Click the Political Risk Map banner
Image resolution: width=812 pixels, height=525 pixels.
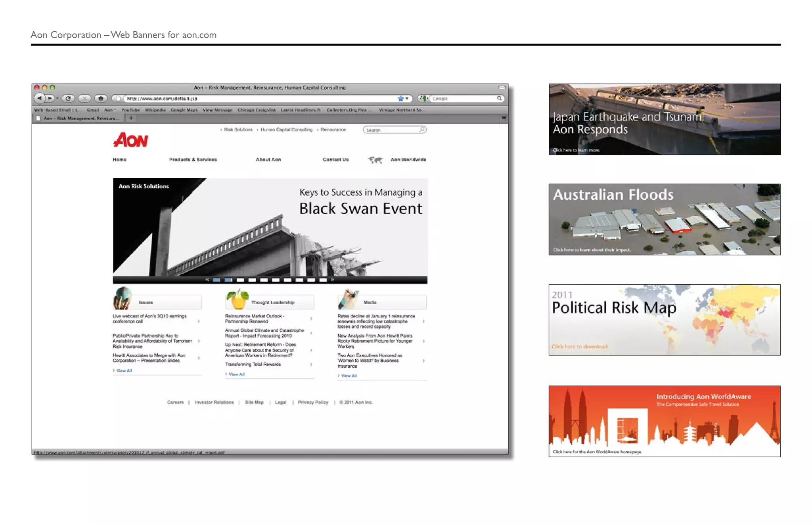click(x=664, y=320)
